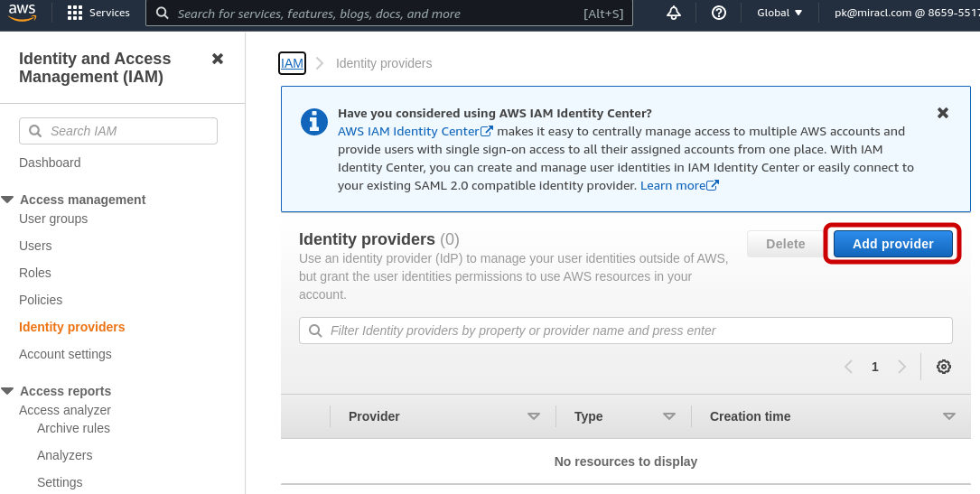Click the No resources to display message
Viewport: 980px width, 494px height.
[626, 461]
